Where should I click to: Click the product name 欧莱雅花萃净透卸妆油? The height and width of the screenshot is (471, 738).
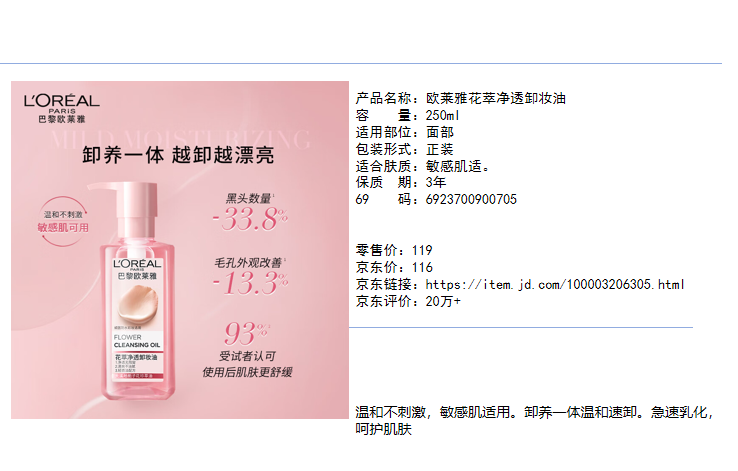click(x=496, y=98)
